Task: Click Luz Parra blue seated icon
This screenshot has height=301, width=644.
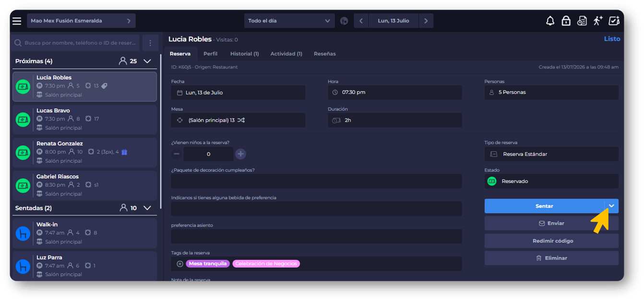Action: pyautogui.click(x=23, y=266)
